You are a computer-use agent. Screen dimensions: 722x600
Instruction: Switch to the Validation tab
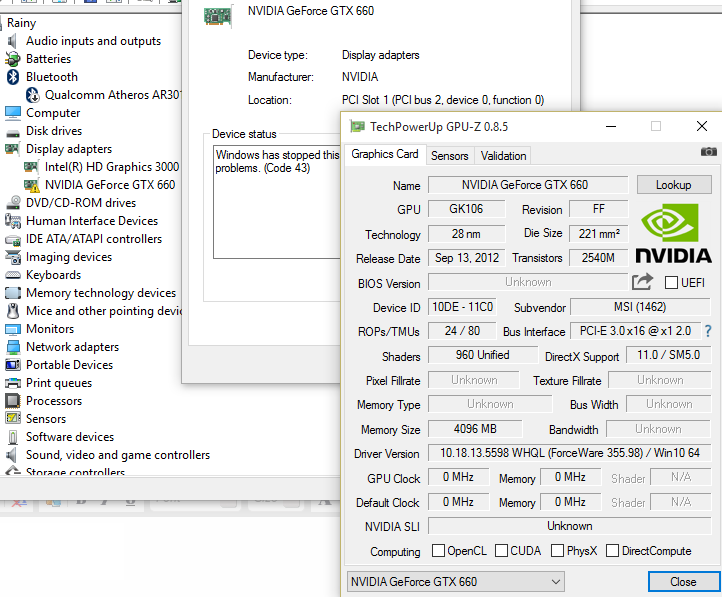(503, 156)
